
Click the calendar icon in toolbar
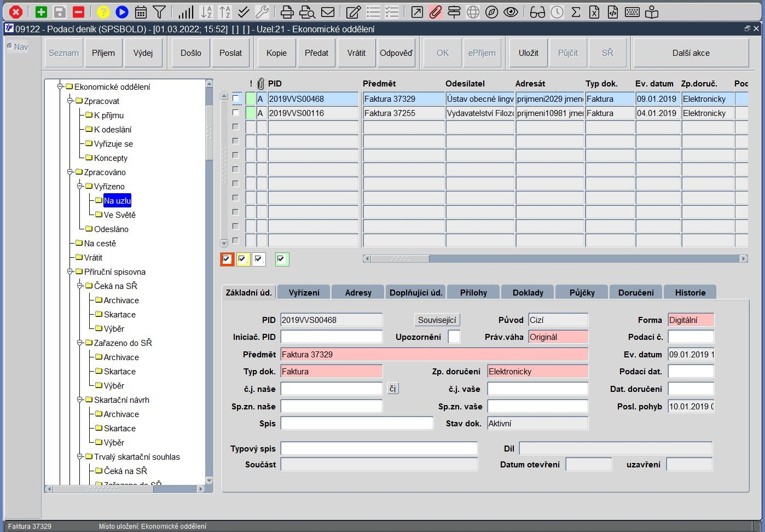141,12
